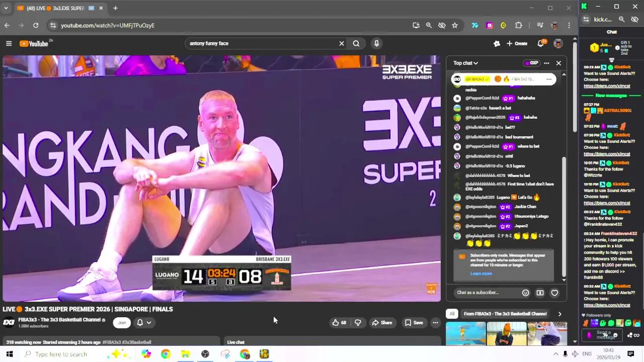The image size is (644, 362).
Task: Click the Join channel button
Action: (x=122, y=323)
